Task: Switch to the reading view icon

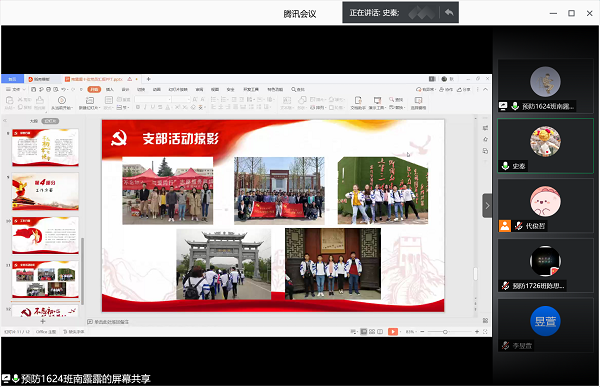Action: click(380, 331)
